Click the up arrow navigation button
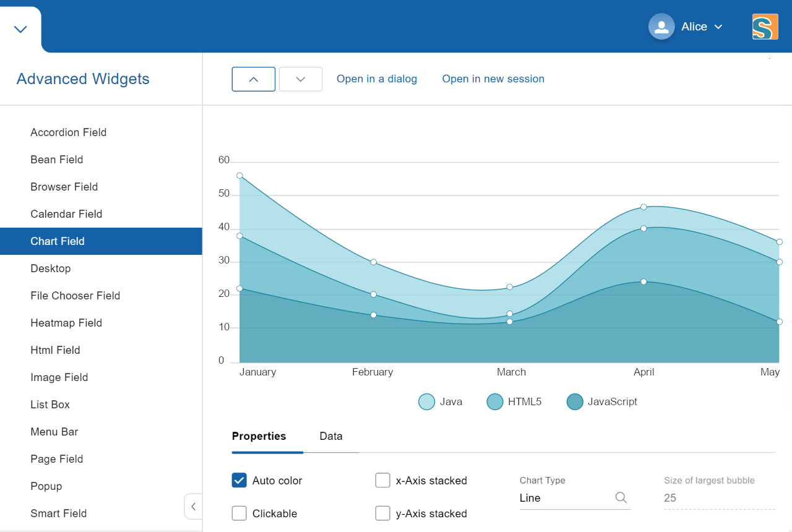This screenshot has width=792, height=532. (x=253, y=79)
